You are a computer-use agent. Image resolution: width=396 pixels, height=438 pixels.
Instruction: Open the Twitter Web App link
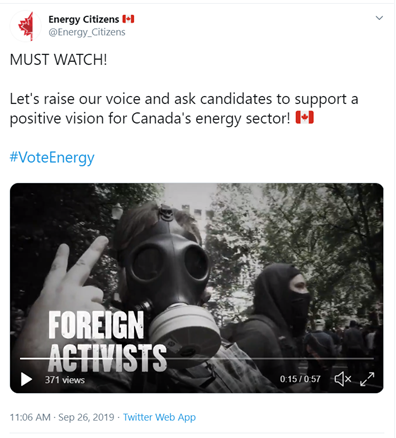click(159, 417)
